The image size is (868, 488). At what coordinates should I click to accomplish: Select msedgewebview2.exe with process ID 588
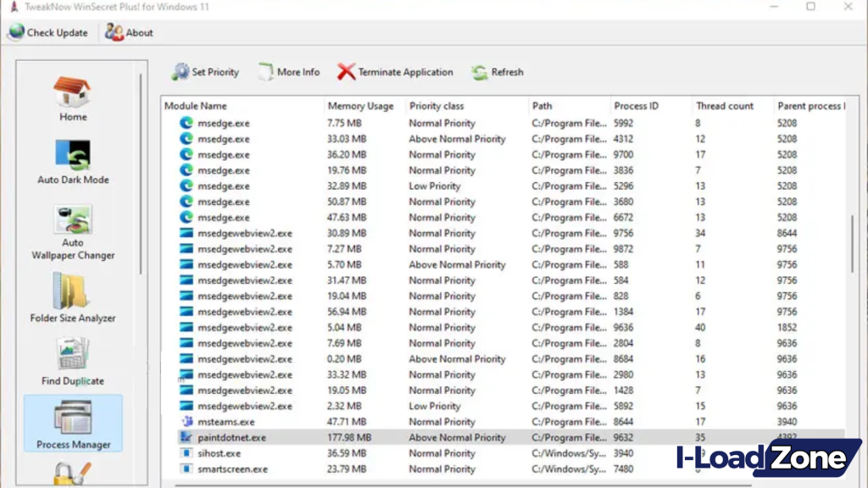click(511, 264)
